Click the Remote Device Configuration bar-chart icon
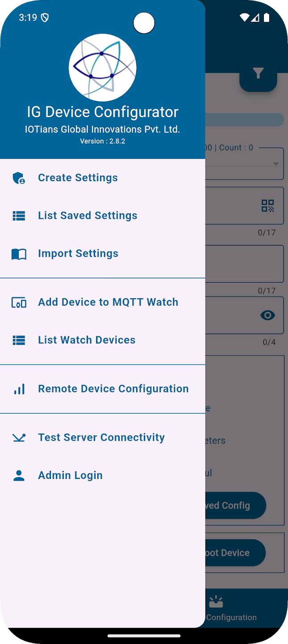288x644 pixels. click(x=19, y=389)
